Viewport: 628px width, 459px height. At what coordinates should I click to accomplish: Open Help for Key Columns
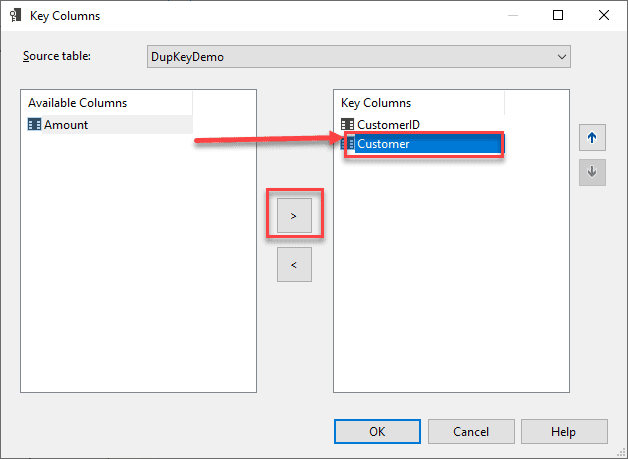(x=563, y=431)
